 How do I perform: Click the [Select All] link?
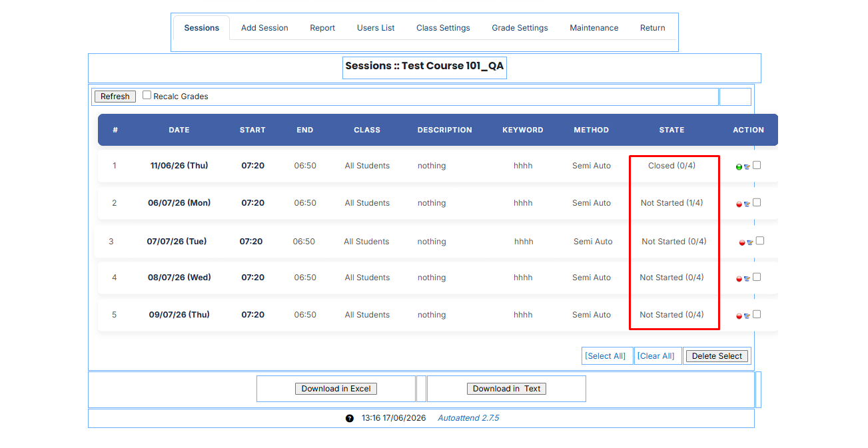[x=605, y=356]
